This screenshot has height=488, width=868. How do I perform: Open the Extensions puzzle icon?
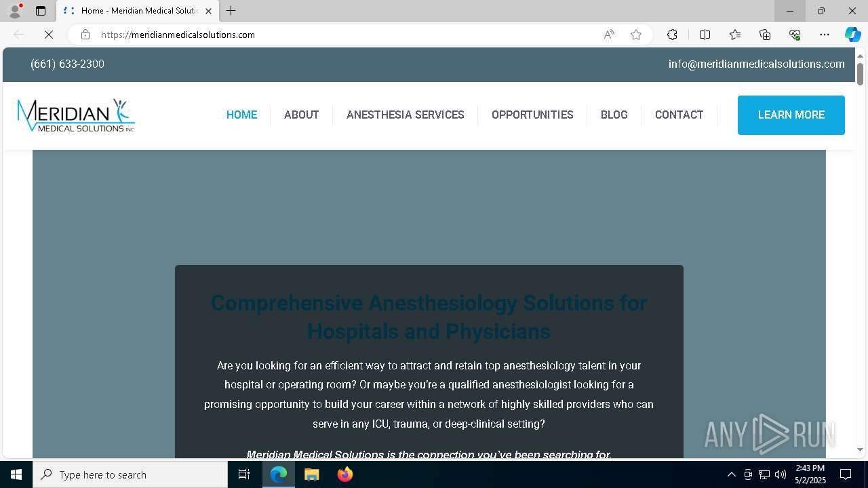672,35
